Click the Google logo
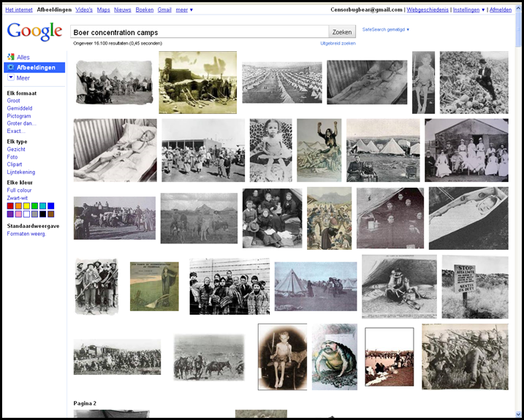 point(34,31)
